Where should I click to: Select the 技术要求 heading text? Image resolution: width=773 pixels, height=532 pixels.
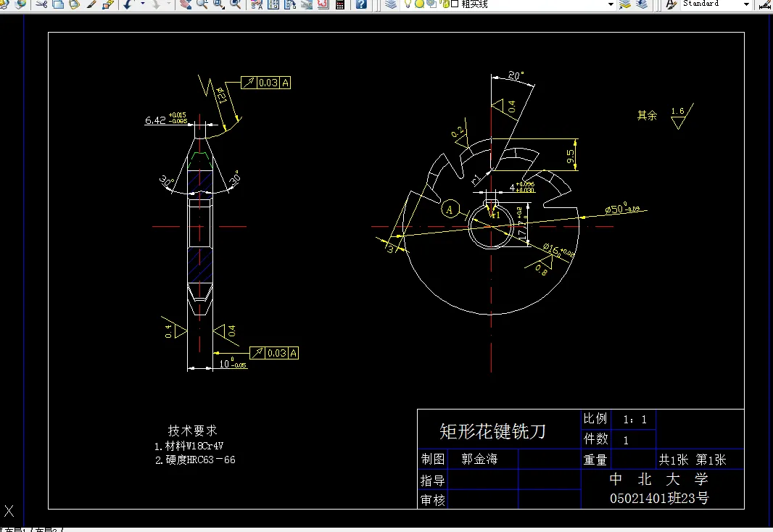(193, 431)
